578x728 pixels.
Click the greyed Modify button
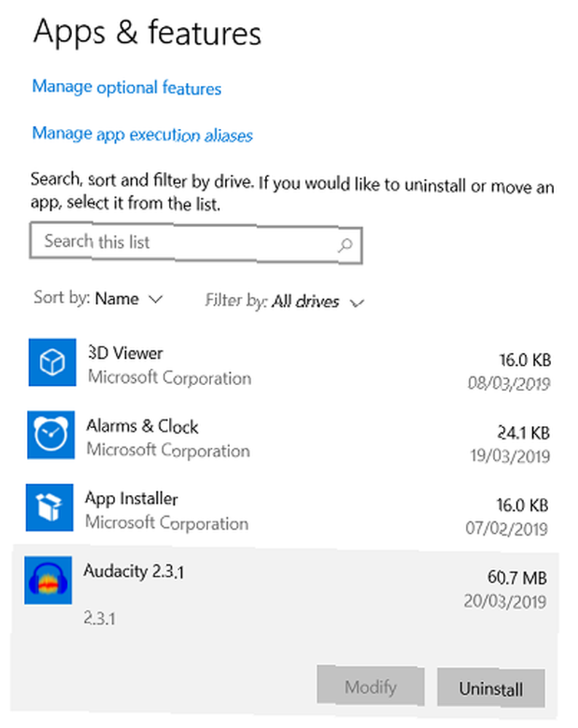point(371,687)
